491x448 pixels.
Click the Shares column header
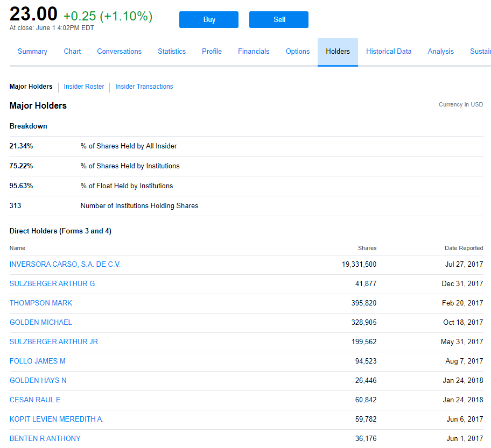point(367,248)
